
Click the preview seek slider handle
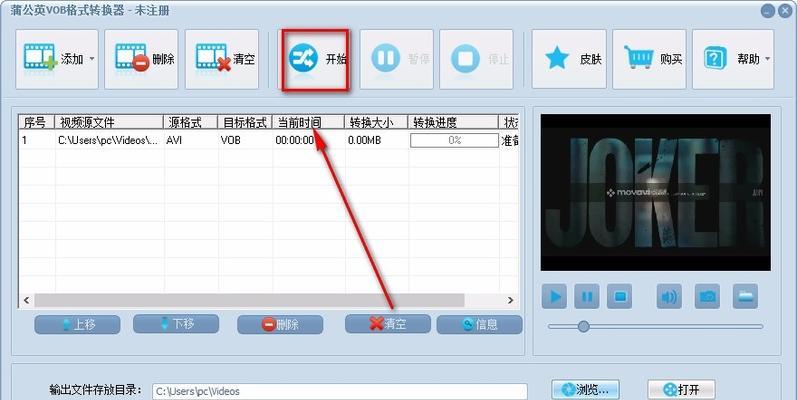584,326
